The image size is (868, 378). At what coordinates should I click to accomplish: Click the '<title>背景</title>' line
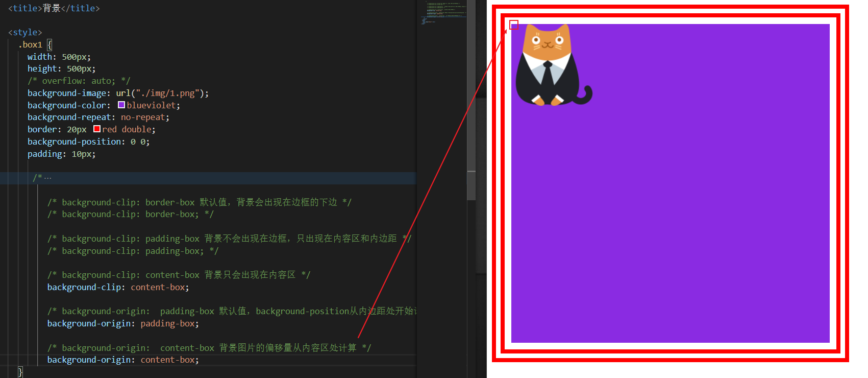(54, 8)
